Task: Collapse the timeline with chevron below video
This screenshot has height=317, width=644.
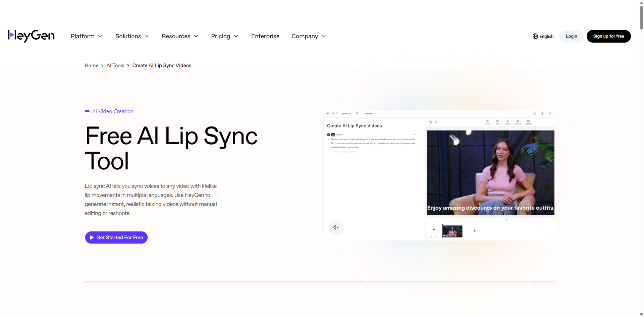Action: (x=506, y=219)
